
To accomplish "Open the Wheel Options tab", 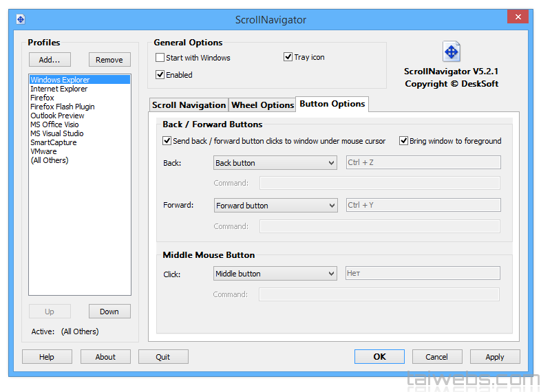I will click(x=262, y=105).
